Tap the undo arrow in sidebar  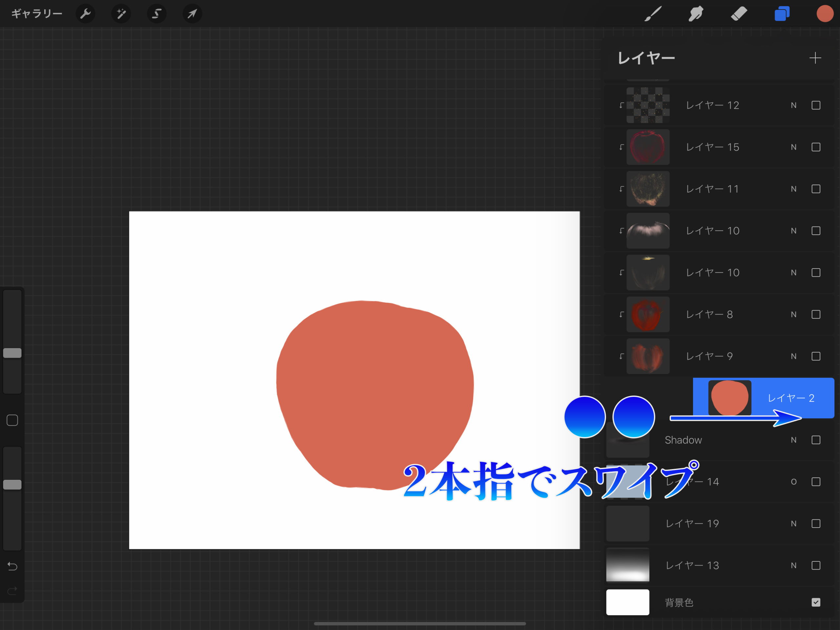12,566
